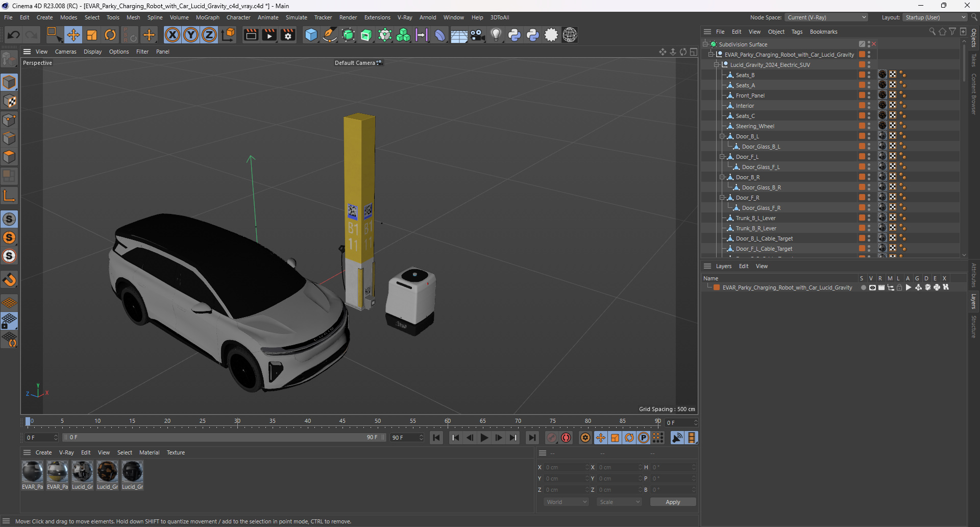Toggle X-axis lock
980x527 pixels.
pos(173,35)
